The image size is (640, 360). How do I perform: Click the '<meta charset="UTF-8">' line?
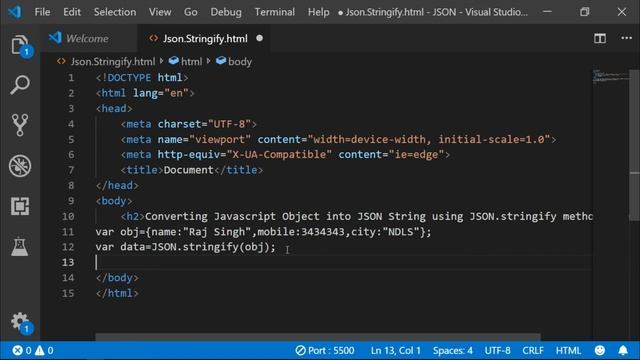(x=189, y=124)
